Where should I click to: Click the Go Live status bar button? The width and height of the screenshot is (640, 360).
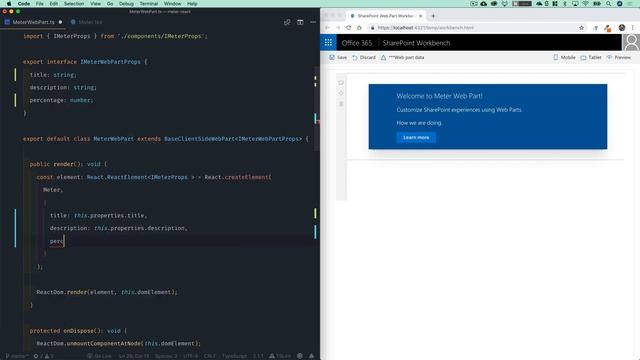coord(99,356)
